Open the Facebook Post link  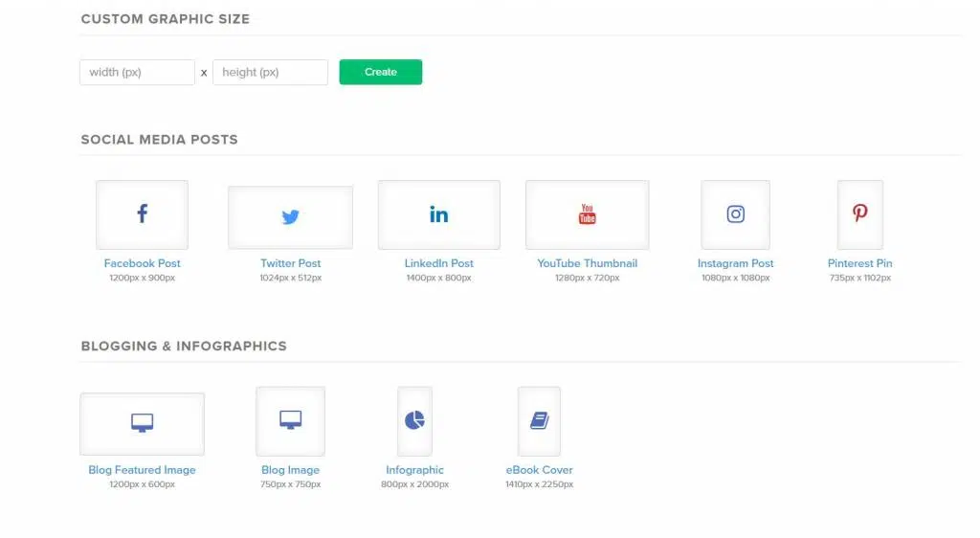[x=142, y=263]
